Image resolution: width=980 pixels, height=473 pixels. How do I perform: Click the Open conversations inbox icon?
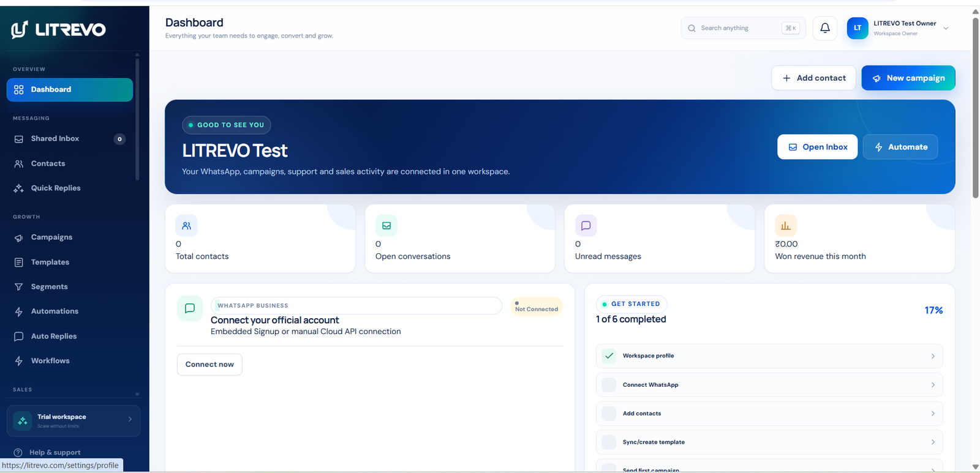386,226
